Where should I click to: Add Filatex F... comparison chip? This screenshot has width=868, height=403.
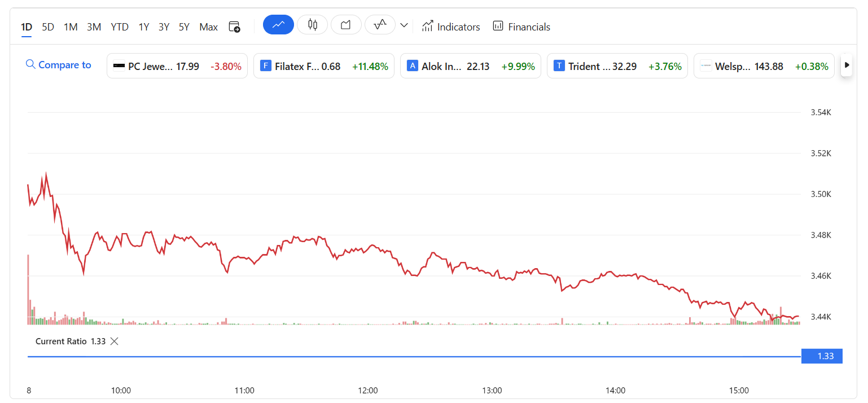click(x=324, y=66)
